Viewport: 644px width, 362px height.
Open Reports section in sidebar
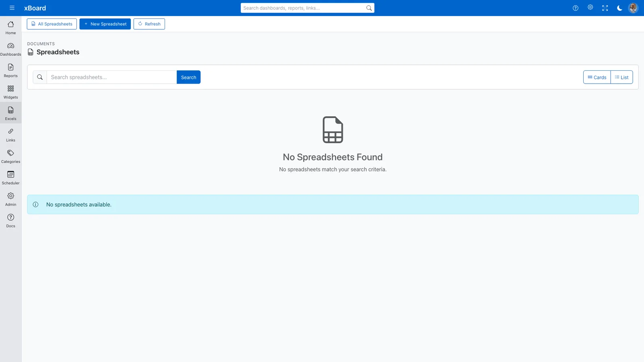pyautogui.click(x=11, y=70)
